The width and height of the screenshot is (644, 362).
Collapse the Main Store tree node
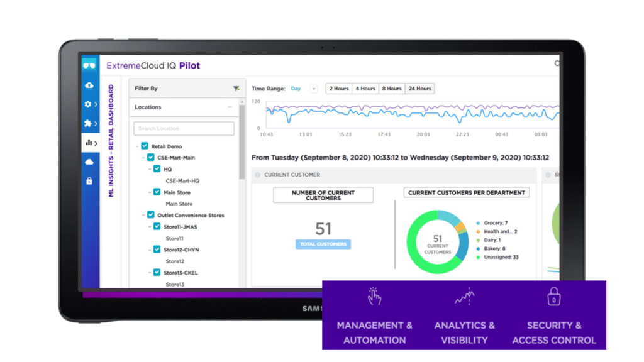coord(150,192)
